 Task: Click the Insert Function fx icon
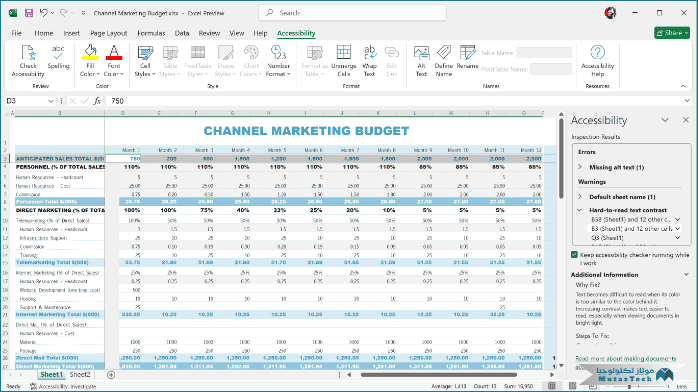pyautogui.click(x=97, y=101)
